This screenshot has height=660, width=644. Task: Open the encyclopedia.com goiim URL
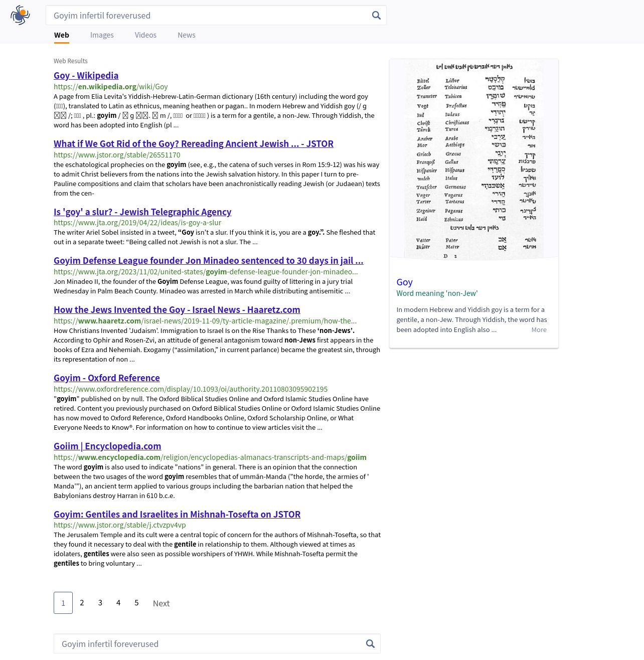pyautogui.click(x=210, y=457)
